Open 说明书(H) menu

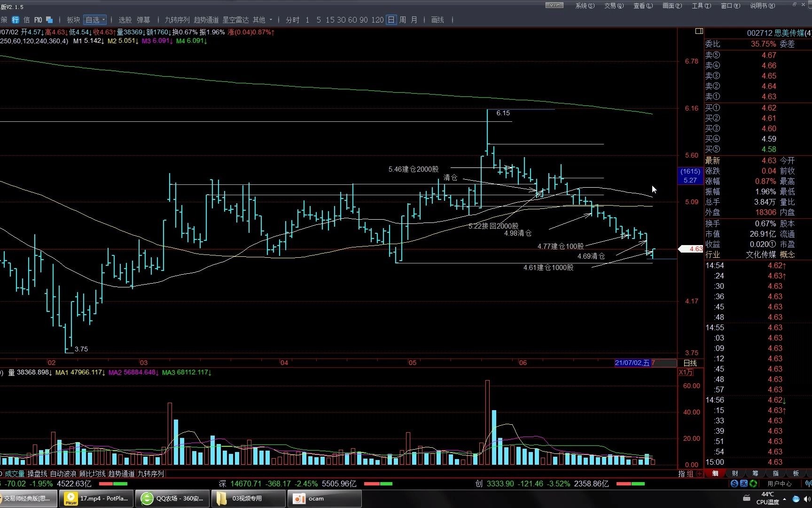click(762, 6)
